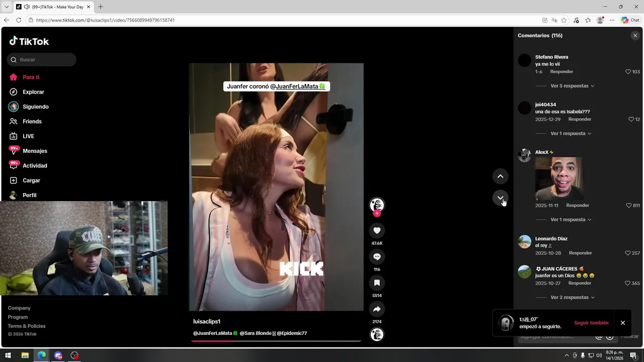Like Leonardo Diaz's comment heart

(628, 253)
